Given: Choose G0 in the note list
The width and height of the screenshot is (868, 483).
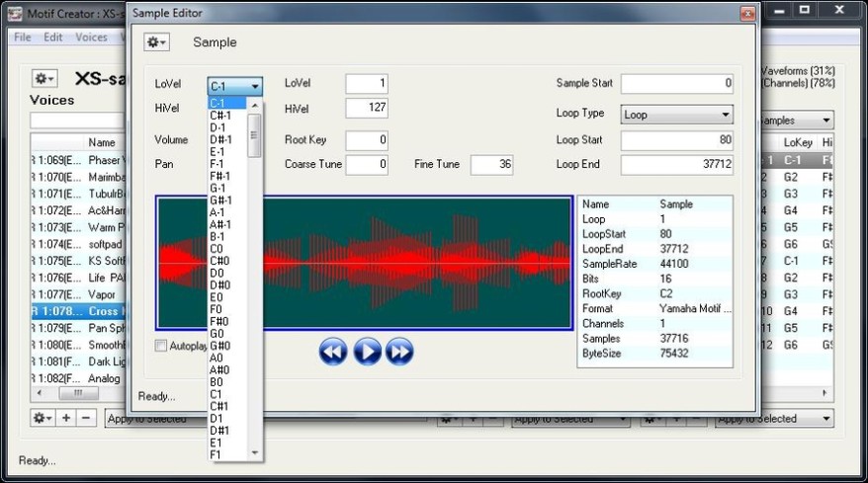Looking at the screenshot, I should [x=227, y=334].
